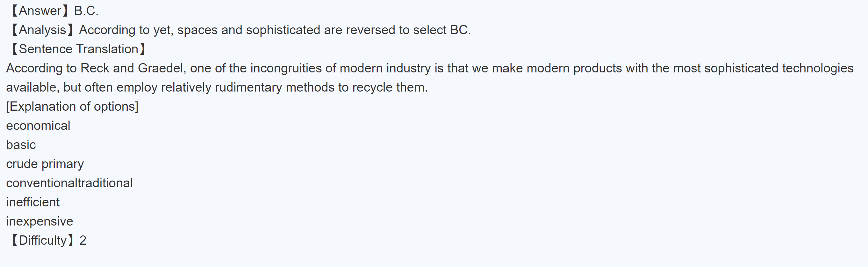The height and width of the screenshot is (267, 868).
Task: Select the option word "economical"
Action: click(x=38, y=126)
